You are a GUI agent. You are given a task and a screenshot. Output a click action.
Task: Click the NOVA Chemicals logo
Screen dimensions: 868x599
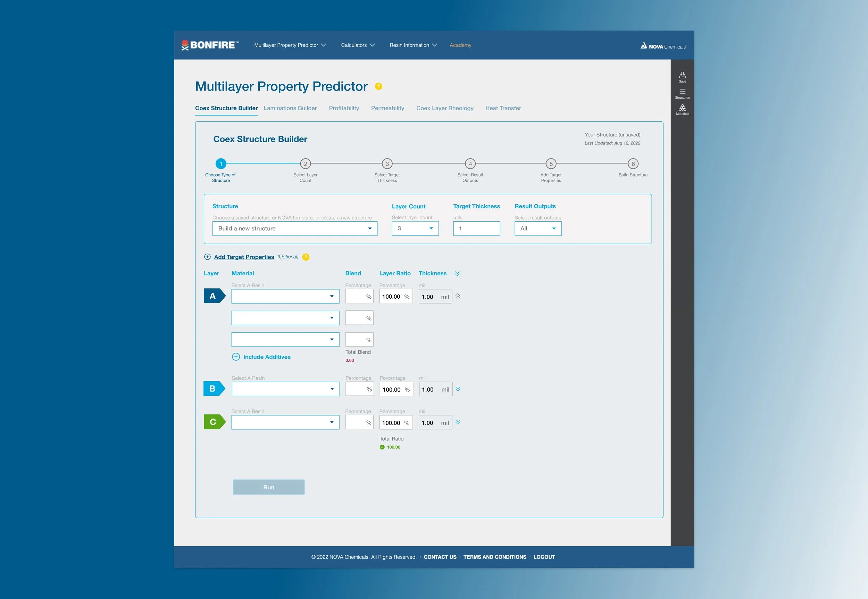tap(663, 46)
